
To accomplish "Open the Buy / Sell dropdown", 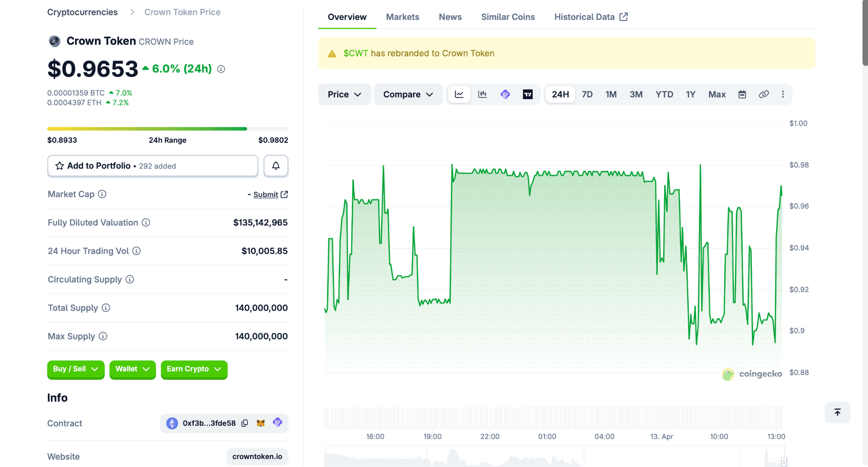I will click(x=75, y=369).
